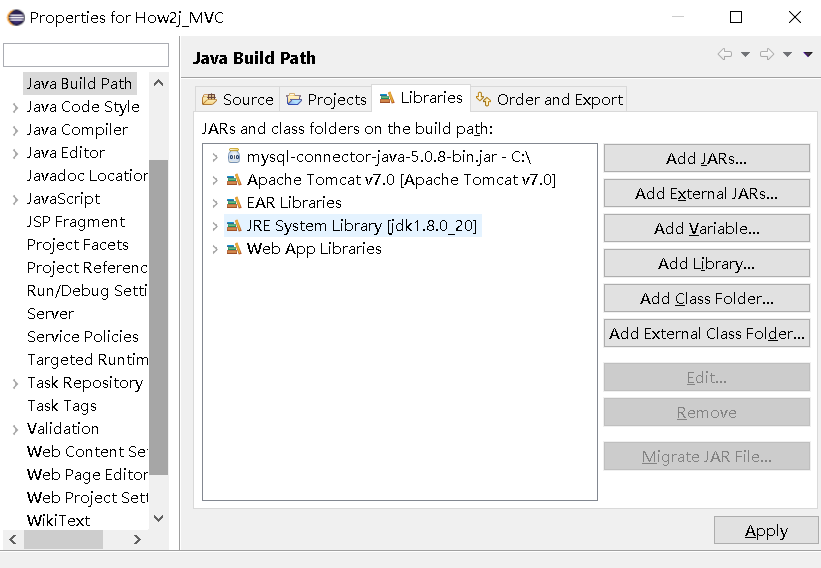
Task: Select Service Policies in the tree
Action: pos(83,337)
